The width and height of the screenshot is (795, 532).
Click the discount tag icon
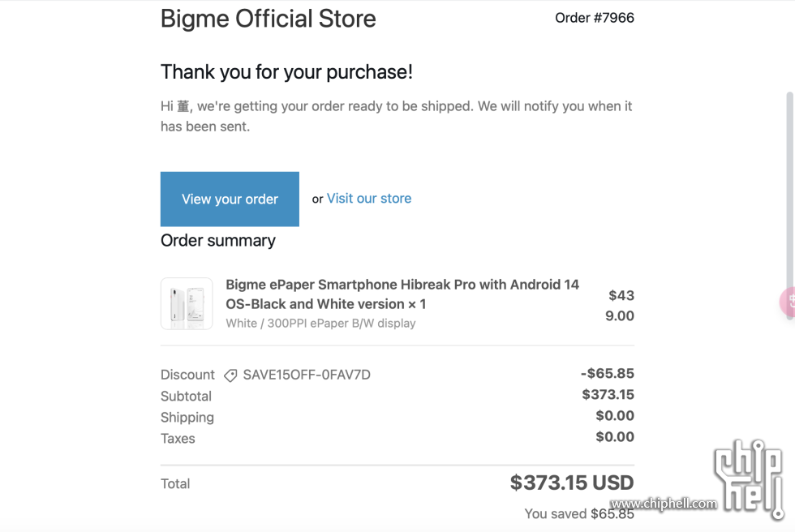pyautogui.click(x=230, y=375)
